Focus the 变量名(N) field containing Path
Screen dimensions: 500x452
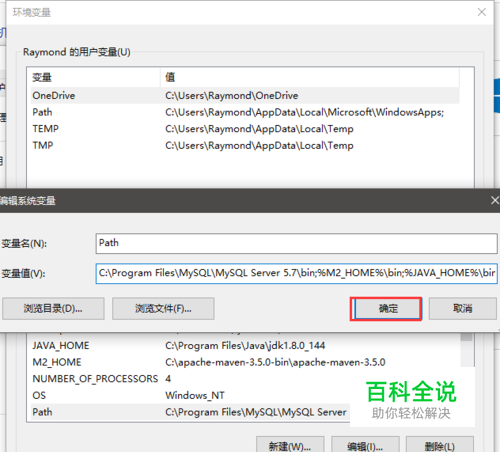(296, 243)
